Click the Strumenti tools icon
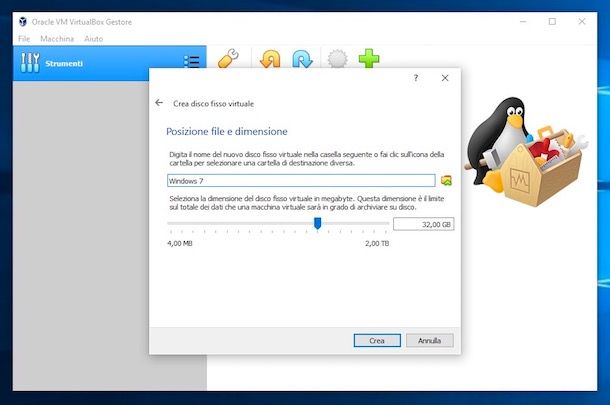 pos(30,63)
